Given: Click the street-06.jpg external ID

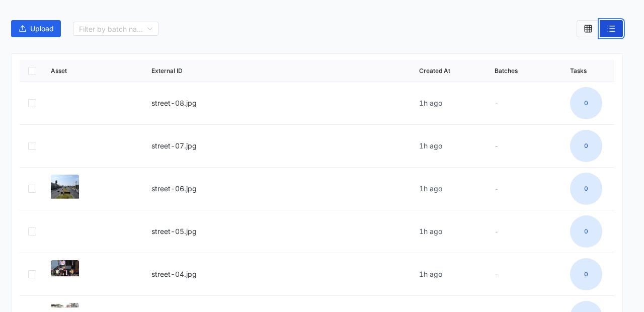Looking at the screenshot, I should point(174,189).
